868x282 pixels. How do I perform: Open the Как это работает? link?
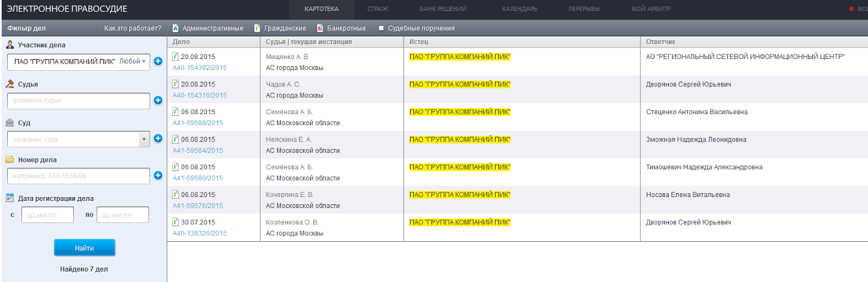(x=132, y=29)
